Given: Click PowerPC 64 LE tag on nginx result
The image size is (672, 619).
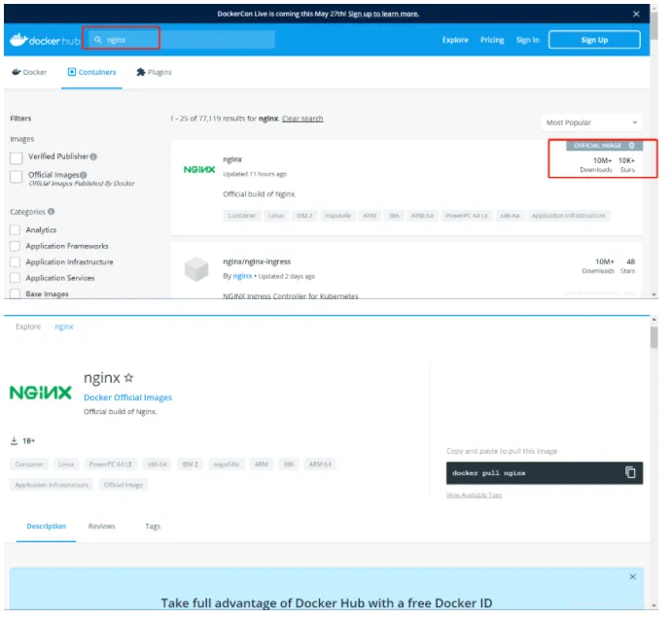Looking at the screenshot, I should (467, 216).
